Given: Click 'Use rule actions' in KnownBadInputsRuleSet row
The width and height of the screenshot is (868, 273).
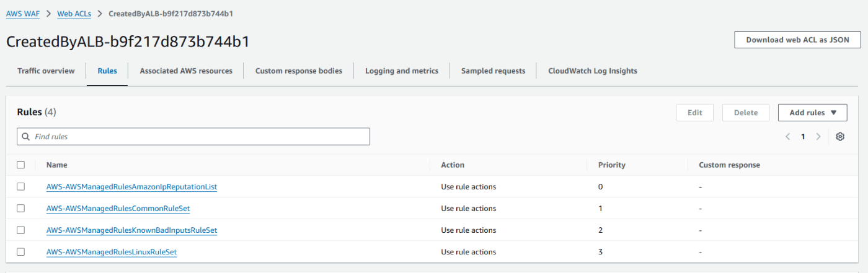Looking at the screenshot, I should pos(469,230).
